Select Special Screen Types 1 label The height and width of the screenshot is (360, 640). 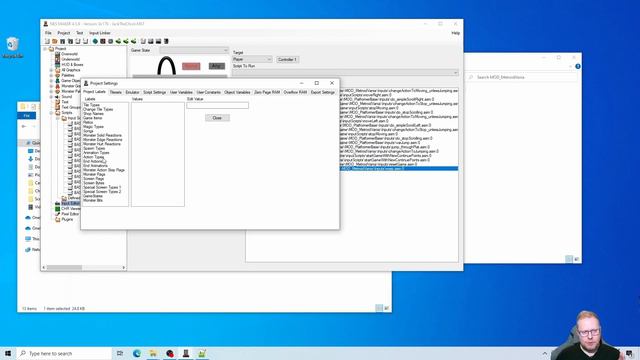point(102,187)
